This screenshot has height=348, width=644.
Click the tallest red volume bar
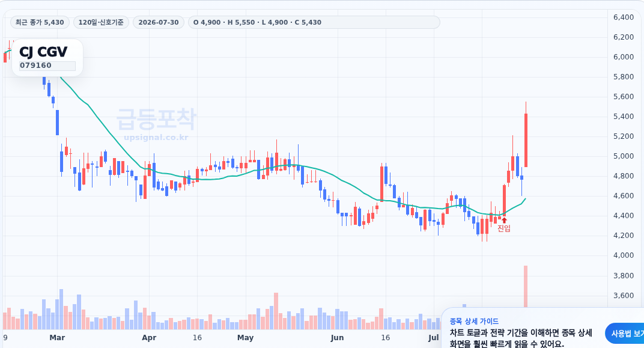pyautogui.click(x=525, y=286)
